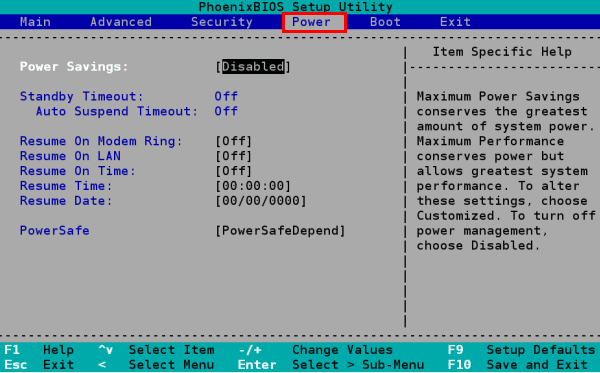Screen dimensions: 600x373
Task: Toggle Resume On Time Off value
Action: [233, 171]
